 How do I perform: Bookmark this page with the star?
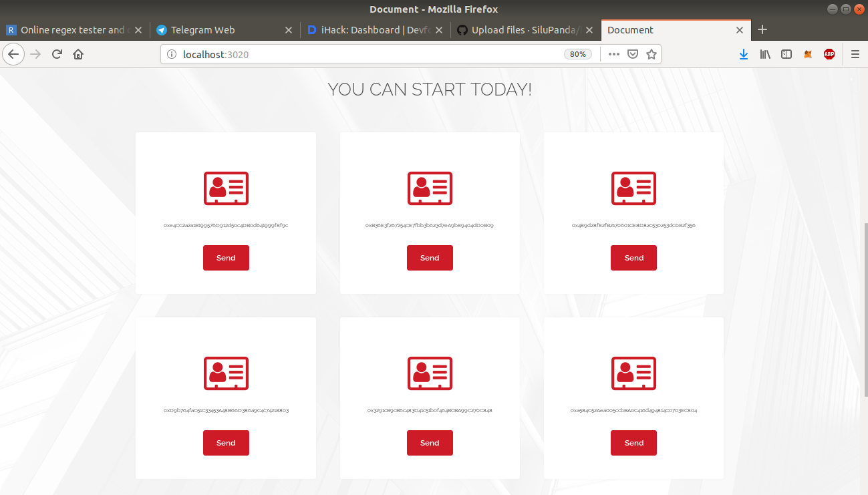[652, 54]
